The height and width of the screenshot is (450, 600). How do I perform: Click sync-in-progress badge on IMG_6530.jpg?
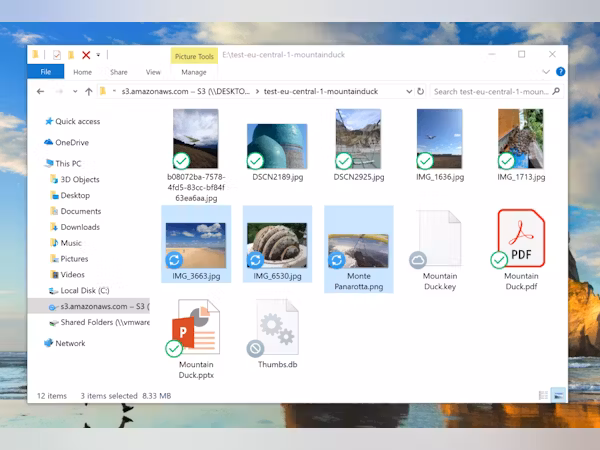[255, 260]
